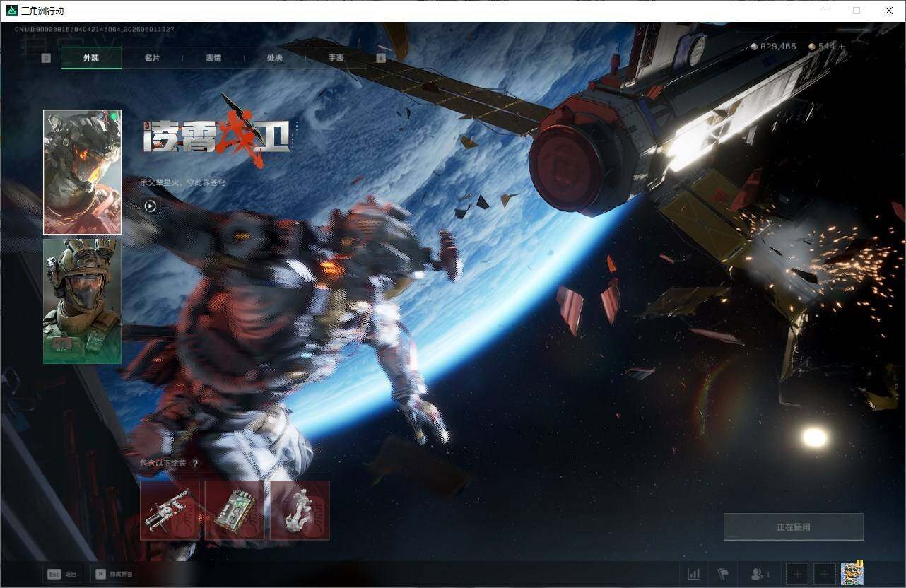Switch to the 外观 tab
The height and width of the screenshot is (588, 906).
91,58
